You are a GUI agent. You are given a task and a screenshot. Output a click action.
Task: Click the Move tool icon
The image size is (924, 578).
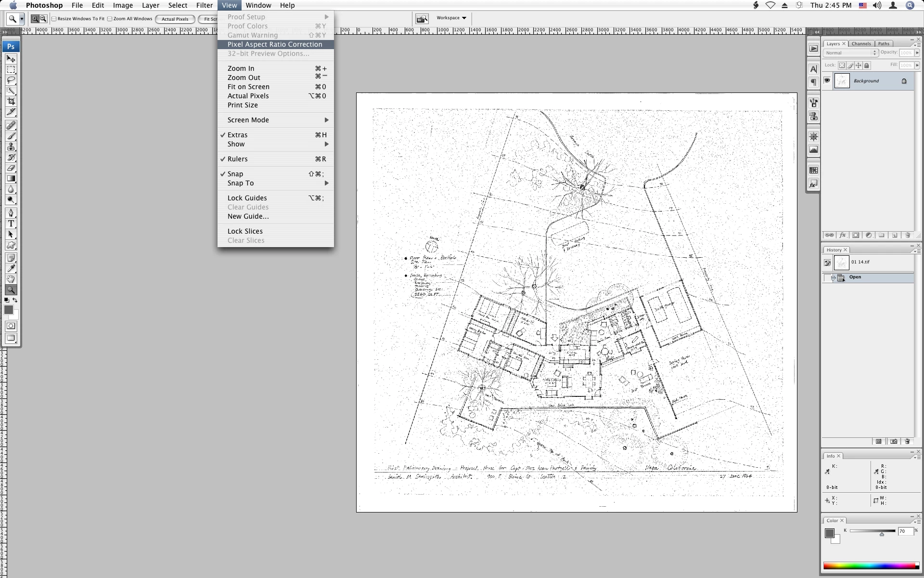click(x=11, y=59)
